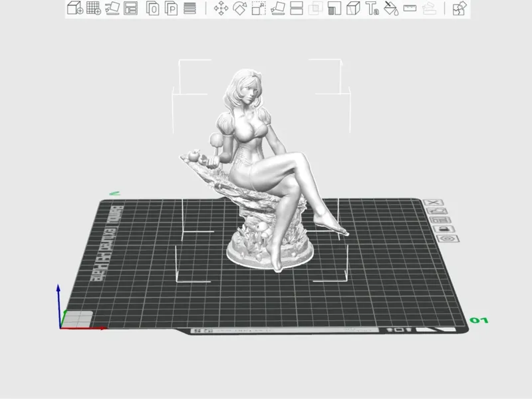The height and width of the screenshot is (399, 532).
Task: Split to parts using the P icon
Action: click(172, 8)
